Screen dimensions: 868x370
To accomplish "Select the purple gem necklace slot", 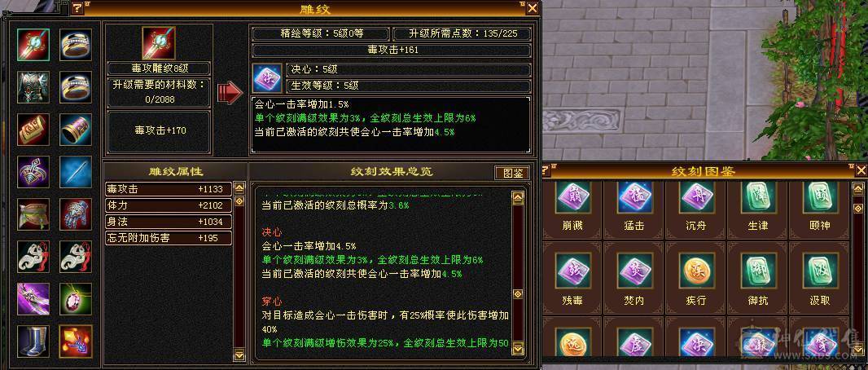I will click(76, 299).
